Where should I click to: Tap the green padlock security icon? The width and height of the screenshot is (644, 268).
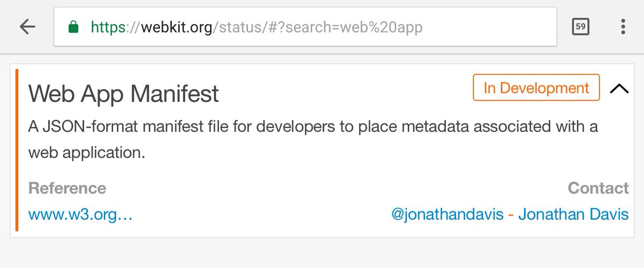[74, 26]
